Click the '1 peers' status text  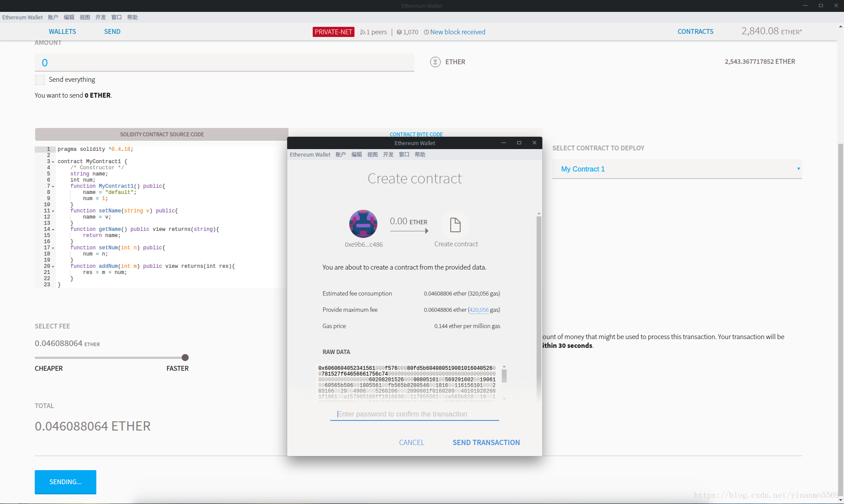377,32
